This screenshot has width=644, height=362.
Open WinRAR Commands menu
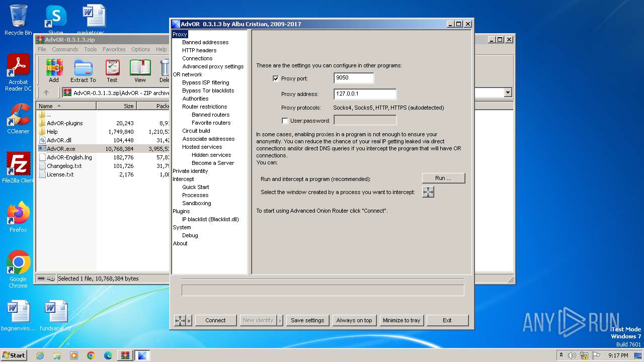(x=65, y=49)
